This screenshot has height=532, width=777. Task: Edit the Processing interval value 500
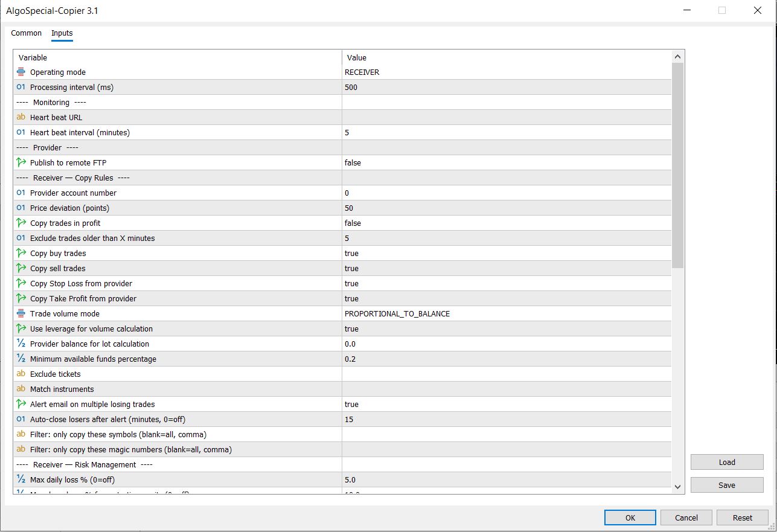(x=507, y=87)
